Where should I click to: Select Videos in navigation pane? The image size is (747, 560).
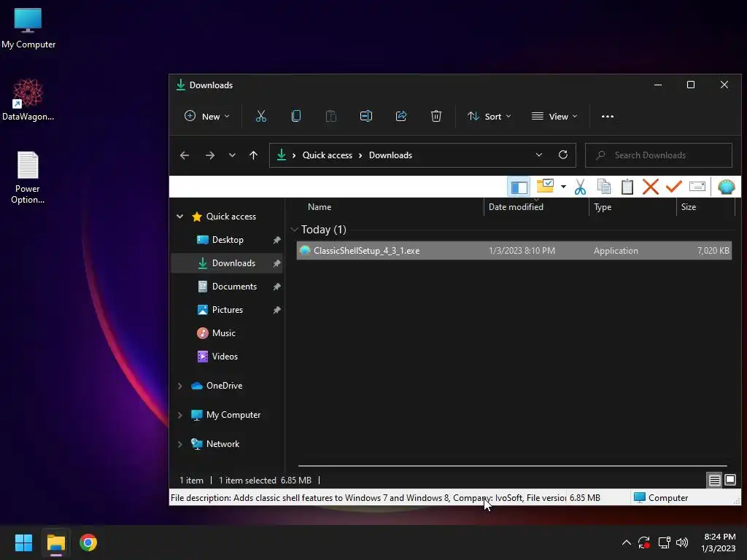pyautogui.click(x=227, y=356)
